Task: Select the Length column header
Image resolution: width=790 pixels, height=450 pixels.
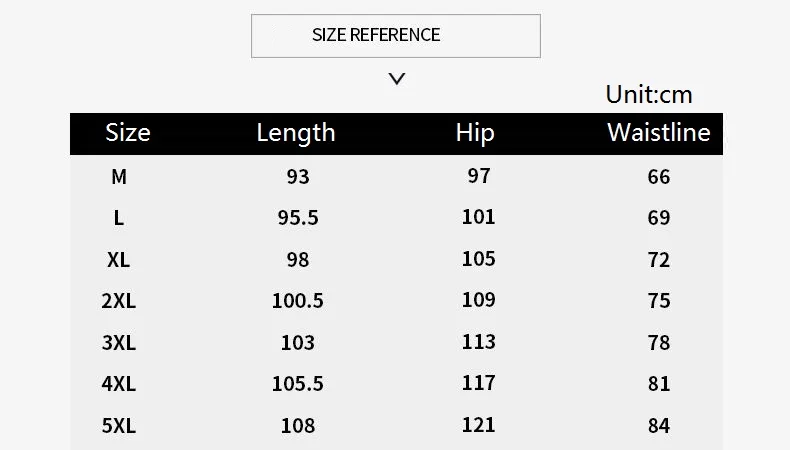Action: (296, 134)
